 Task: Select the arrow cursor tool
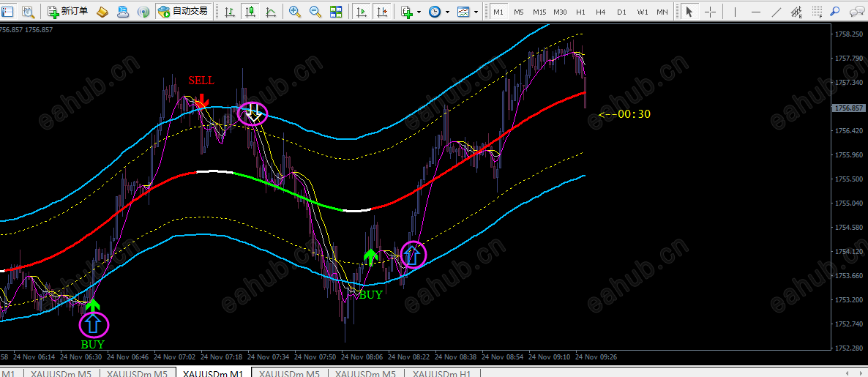[689, 11]
